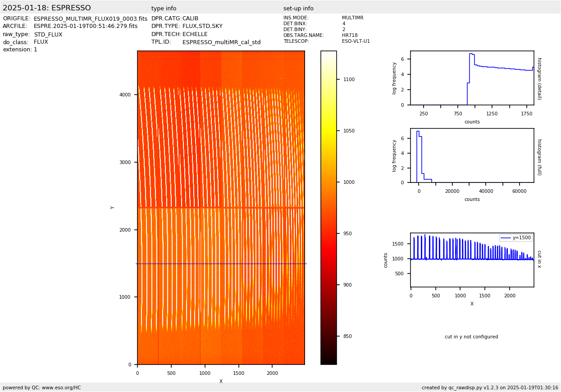Click the TPL.ID value ESPRESSO_multiMR_cal_std

[x=221, y=42]
